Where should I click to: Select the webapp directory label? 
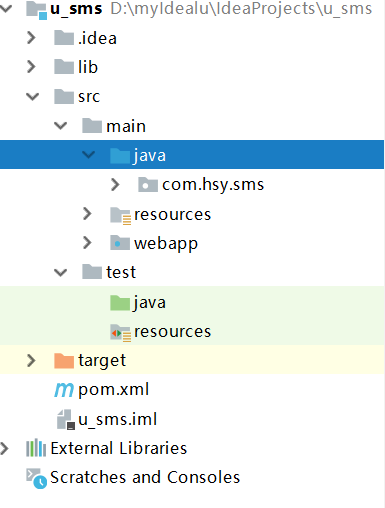[x=166, y=244]
